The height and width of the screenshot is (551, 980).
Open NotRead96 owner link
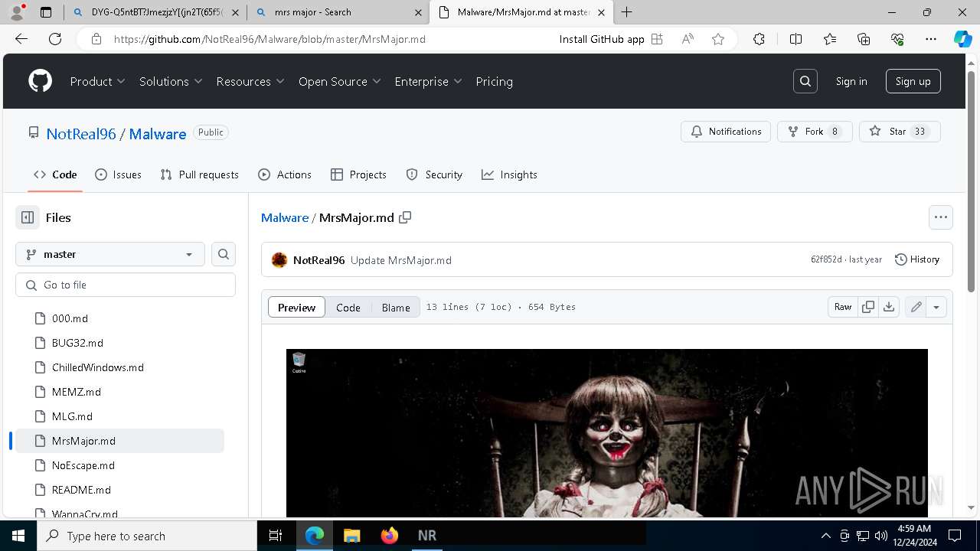pos(80,134)
